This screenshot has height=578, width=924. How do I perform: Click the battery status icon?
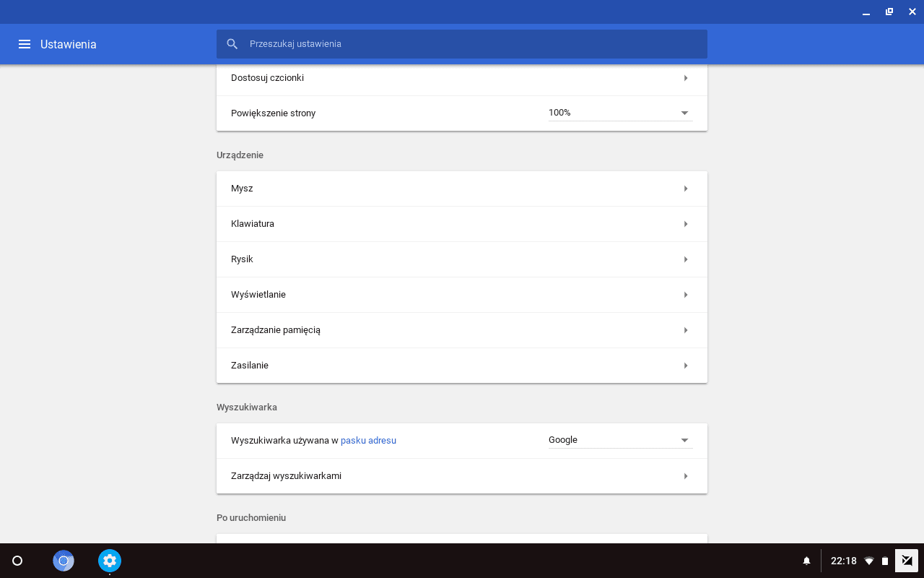885,561
